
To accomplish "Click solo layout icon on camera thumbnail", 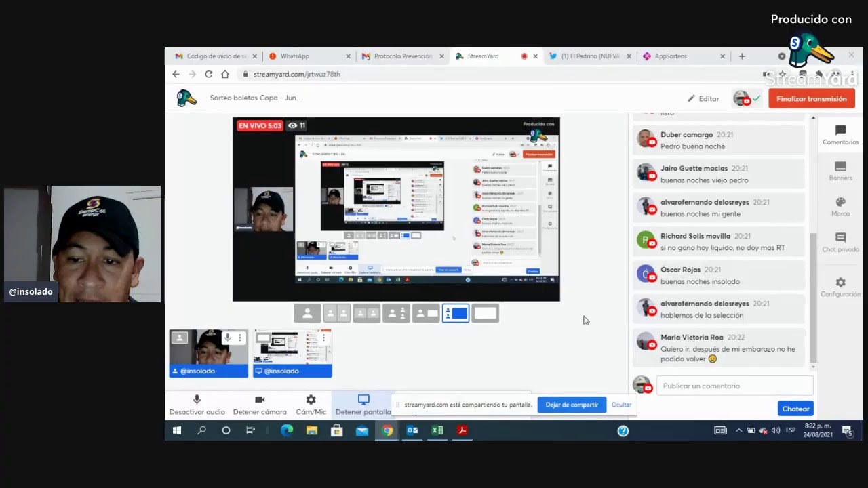I will [179, 338].
